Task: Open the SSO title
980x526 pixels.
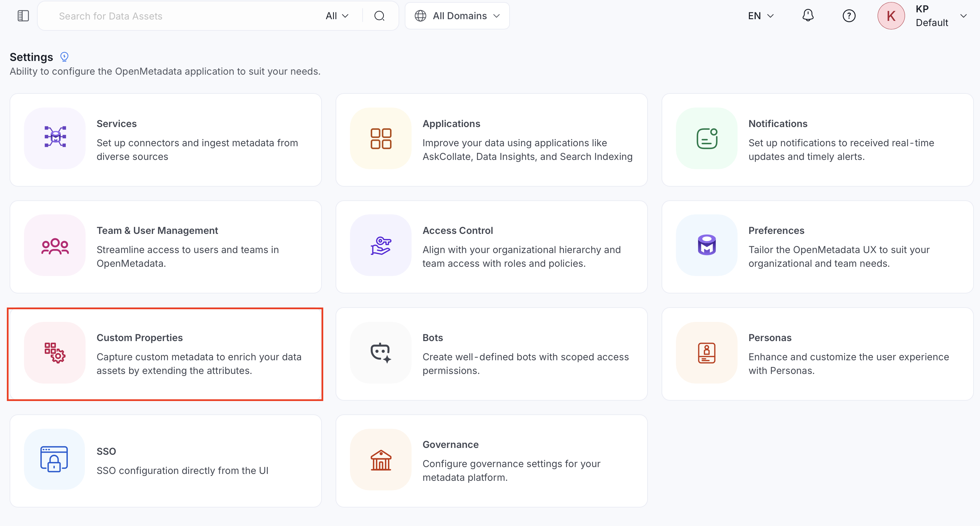Action: pos(106,451)
